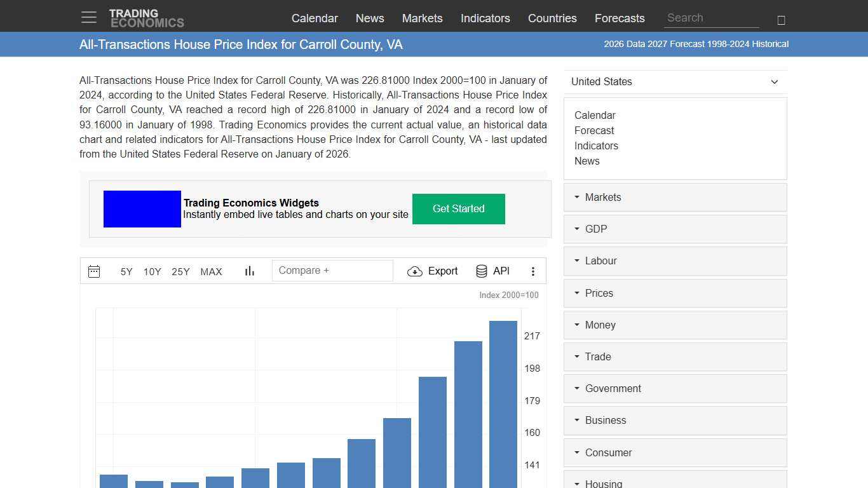Open the API database icon
This screenshot has width=868, height=488.
481,271
